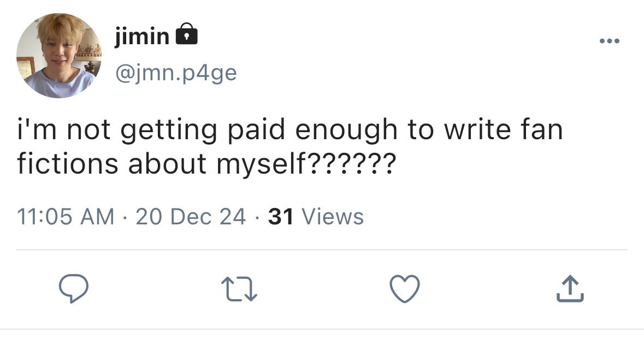Click the word "getting" in tweet body
644x339 pixels.
point(169,131)
